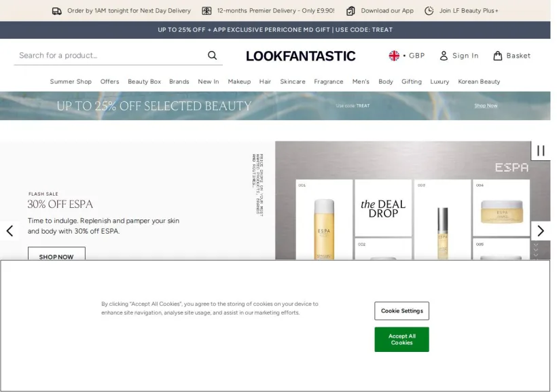Viewport: 557px width, 392px height.
Task: Open the Makeup menu
Action: [239, 82]
